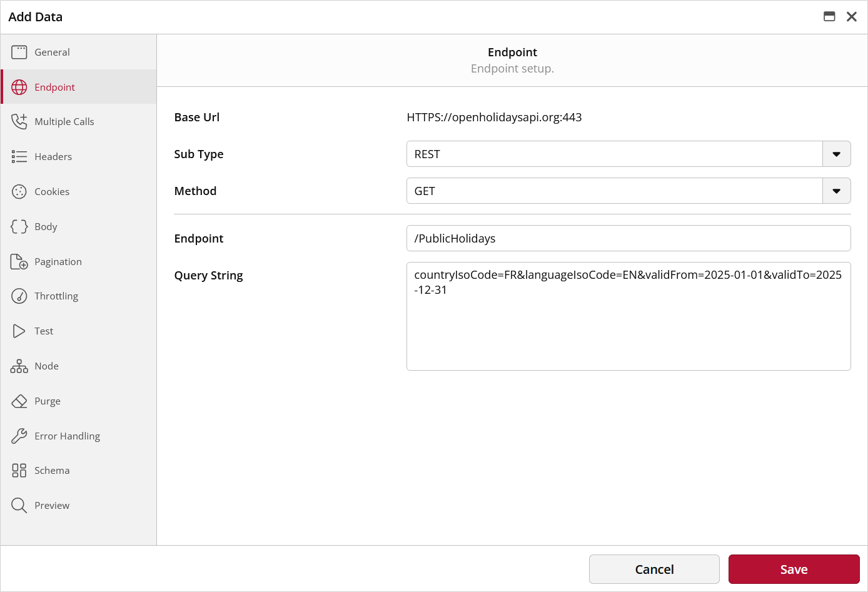The image size is (868, 592).
Task: Click the 'Endpoint setup.' subtitle text
Action: [512, 69]
